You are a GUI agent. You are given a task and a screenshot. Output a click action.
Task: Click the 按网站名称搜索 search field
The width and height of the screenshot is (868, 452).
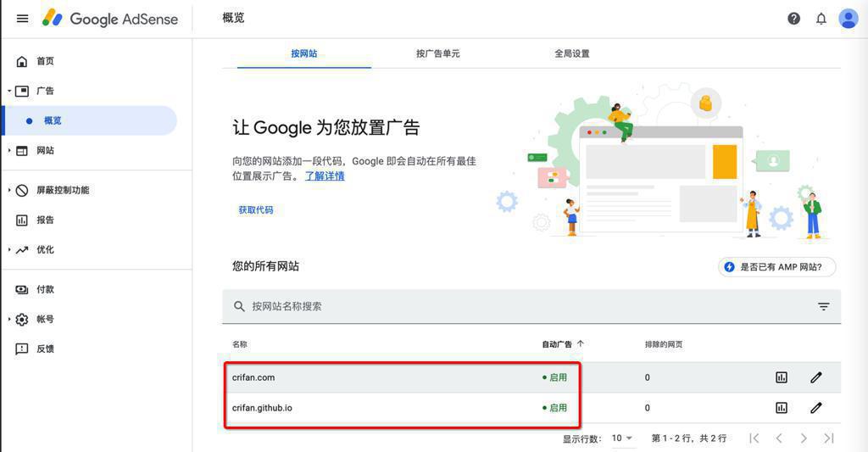point(531,306)
